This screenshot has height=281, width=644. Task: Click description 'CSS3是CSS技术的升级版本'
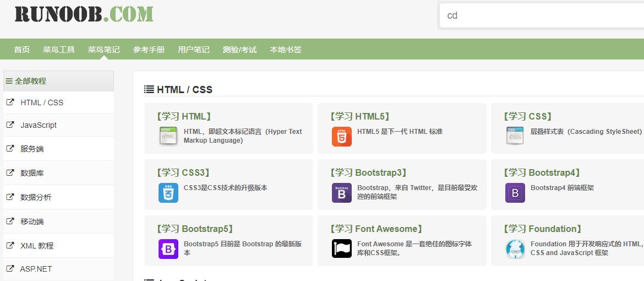pyautogui.click(x=226, y=188)
